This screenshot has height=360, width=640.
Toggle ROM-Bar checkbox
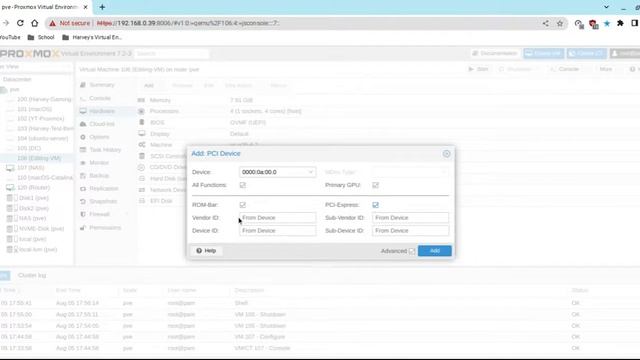click(x=243, y=205)
